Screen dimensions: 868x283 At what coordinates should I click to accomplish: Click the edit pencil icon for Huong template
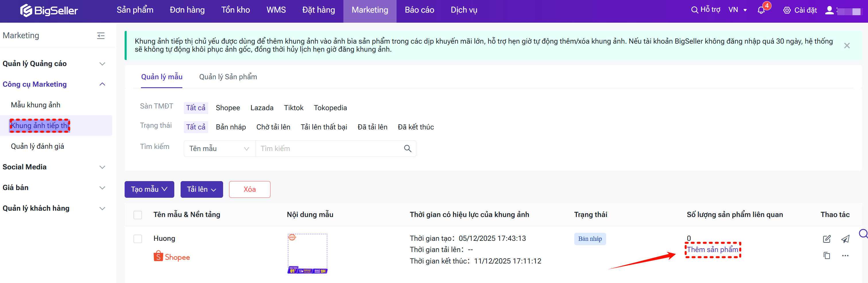click(x=827, y=239)
